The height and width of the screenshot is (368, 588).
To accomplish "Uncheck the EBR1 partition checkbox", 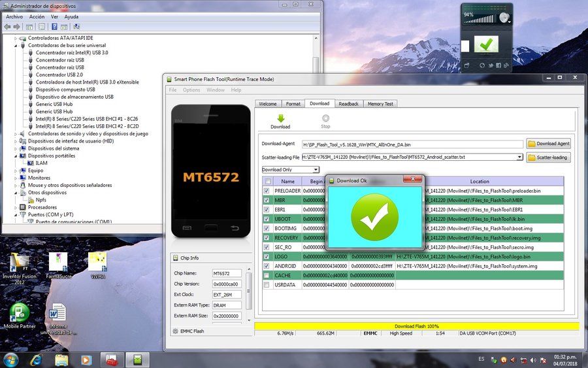I will (267, 209).
